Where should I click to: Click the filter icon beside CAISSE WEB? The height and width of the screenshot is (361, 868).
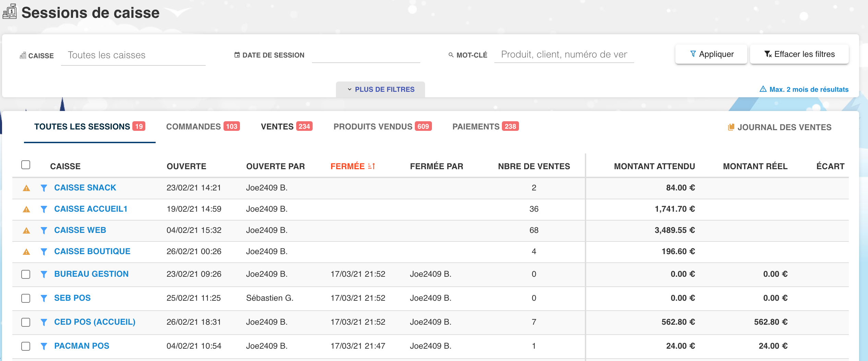44,231
